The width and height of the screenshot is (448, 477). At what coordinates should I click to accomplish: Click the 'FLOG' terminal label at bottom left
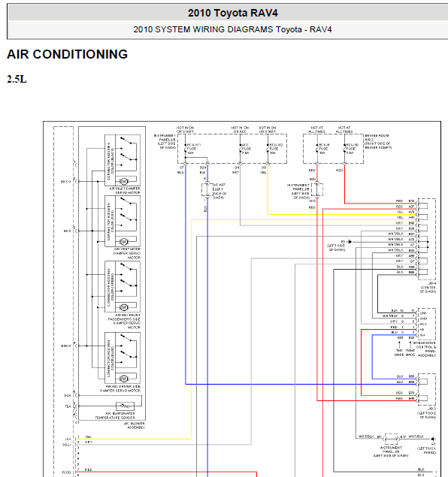click(67, 472)
